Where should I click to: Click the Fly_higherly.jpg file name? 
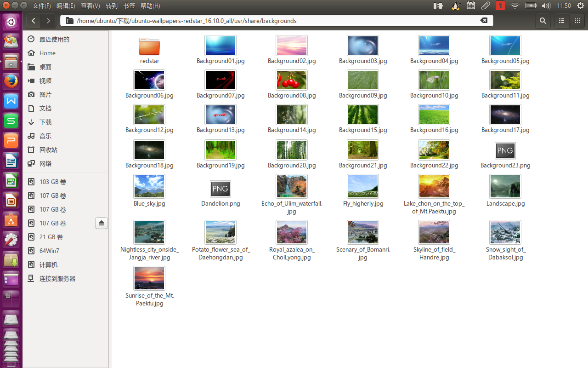coord(363,204)
